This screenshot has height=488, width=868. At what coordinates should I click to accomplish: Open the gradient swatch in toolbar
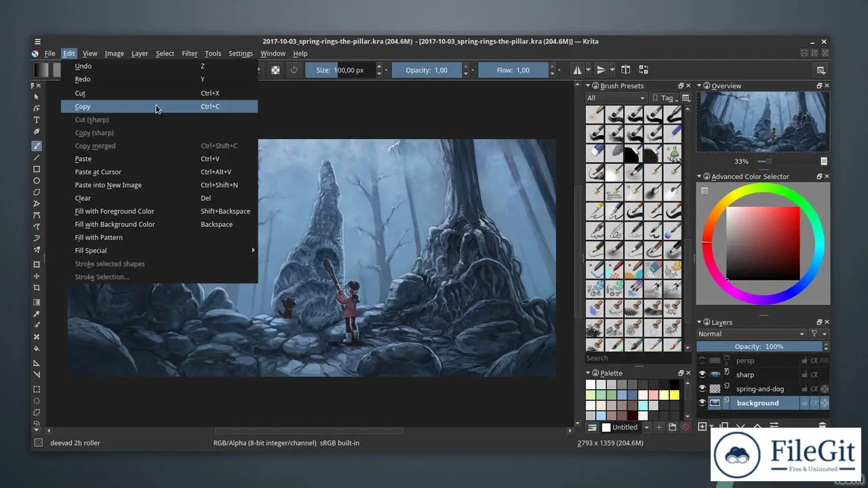41,70
